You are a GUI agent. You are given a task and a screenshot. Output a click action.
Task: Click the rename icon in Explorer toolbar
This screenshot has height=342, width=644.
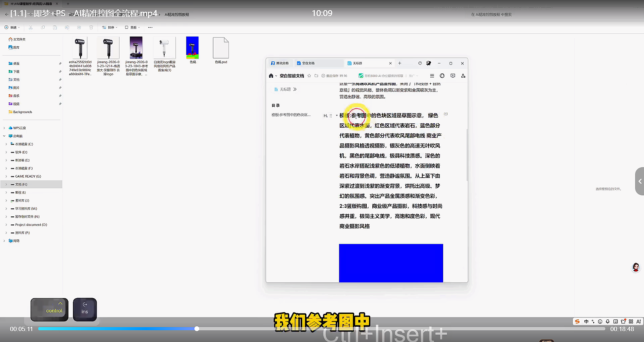(67, 27)
